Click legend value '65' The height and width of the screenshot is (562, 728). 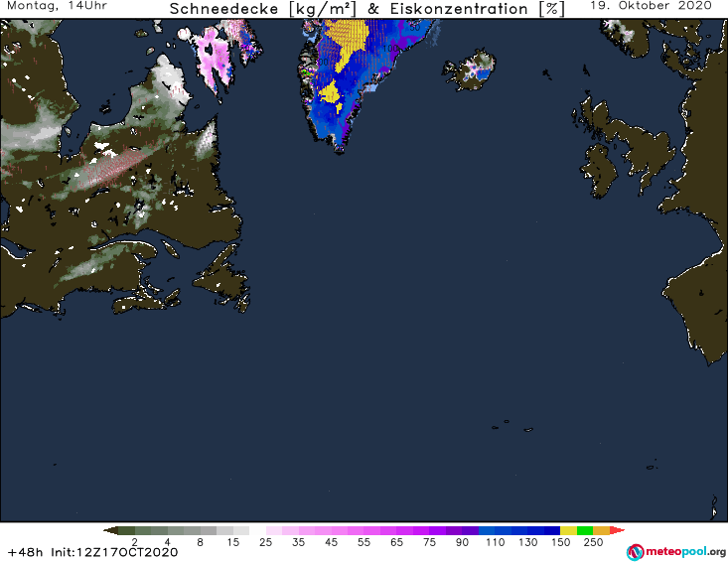point(397,542)
